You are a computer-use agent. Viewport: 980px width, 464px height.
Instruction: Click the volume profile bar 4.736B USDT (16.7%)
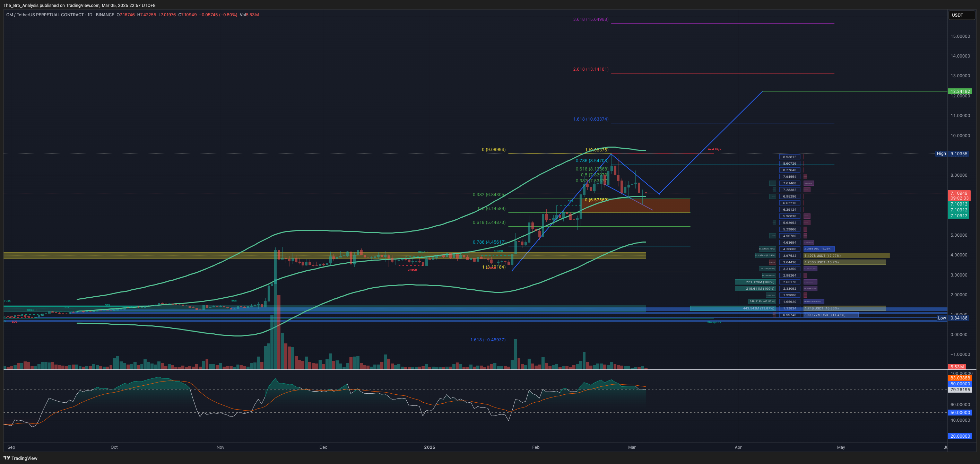click(844, 262)
